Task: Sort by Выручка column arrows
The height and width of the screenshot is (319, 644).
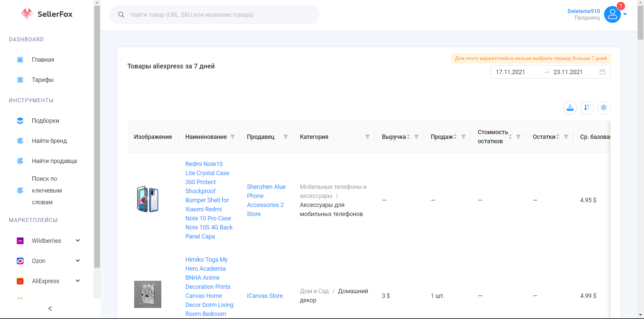Action: 408,137
